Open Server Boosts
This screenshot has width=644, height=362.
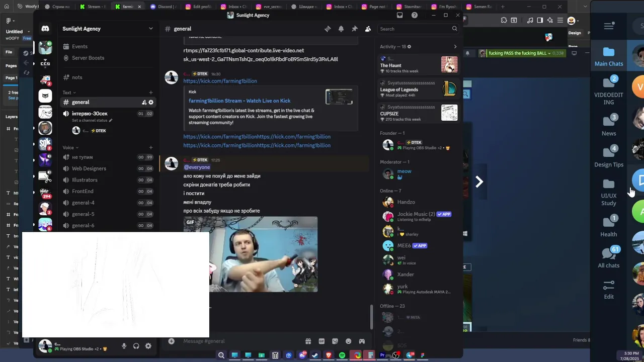click(x=88, y=58)
